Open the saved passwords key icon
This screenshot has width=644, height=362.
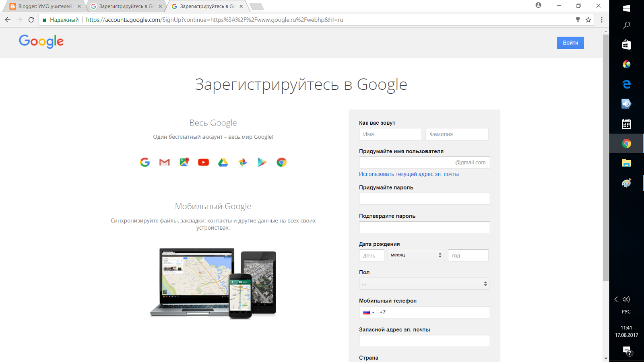tap(578, 20)
